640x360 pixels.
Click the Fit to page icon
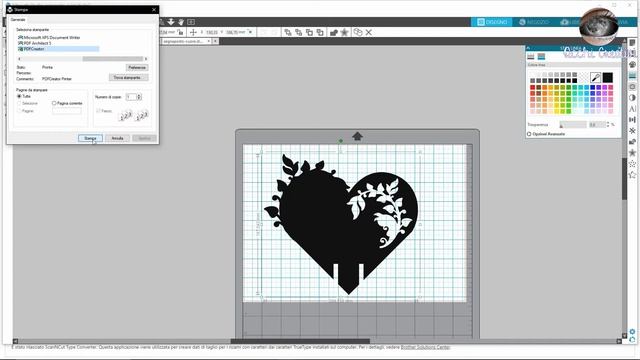click(x=191, y=22)
